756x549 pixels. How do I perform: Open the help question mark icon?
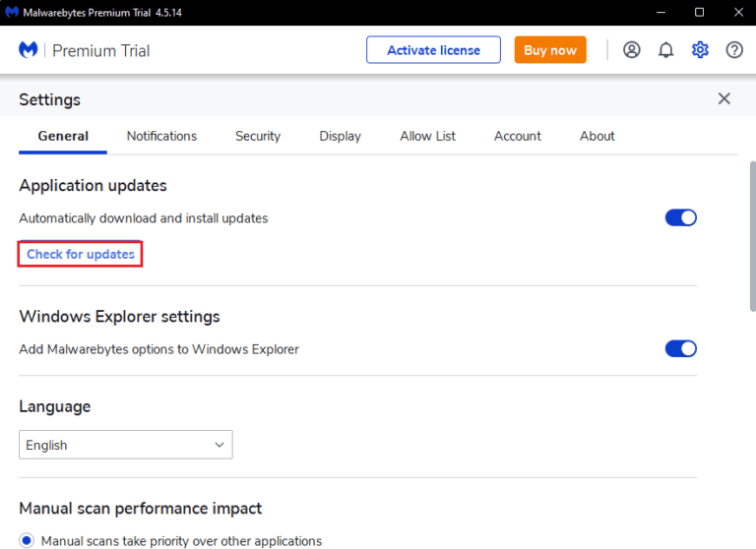pos(734,50)
